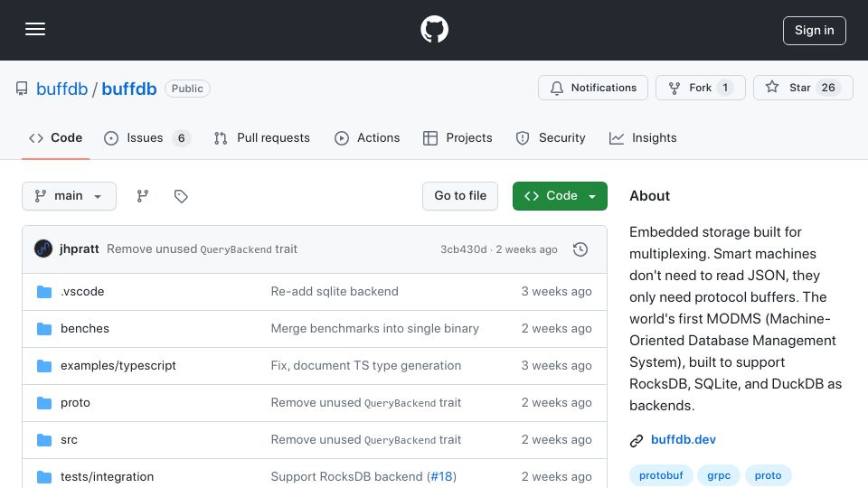Screen dimensions: 868x488
Task: Go to the Actions tab
Action: 367,137
